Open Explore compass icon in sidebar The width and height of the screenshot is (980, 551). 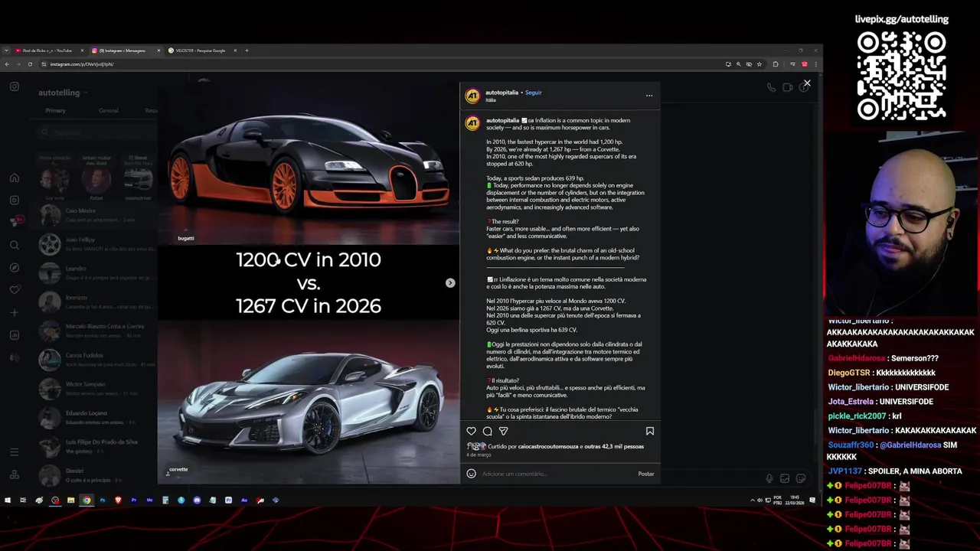[x=15, y=267]
